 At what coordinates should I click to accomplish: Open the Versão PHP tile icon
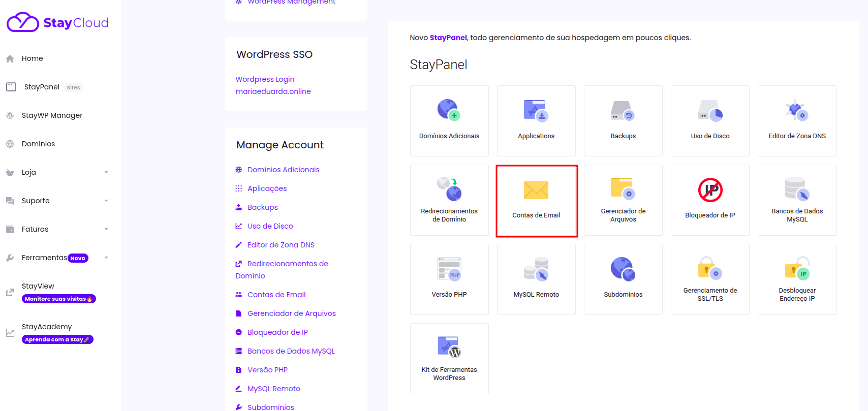[449, 269]
